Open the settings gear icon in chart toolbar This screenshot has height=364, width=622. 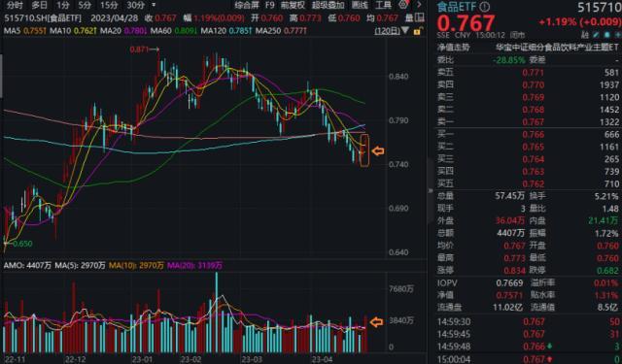(403, 5)
